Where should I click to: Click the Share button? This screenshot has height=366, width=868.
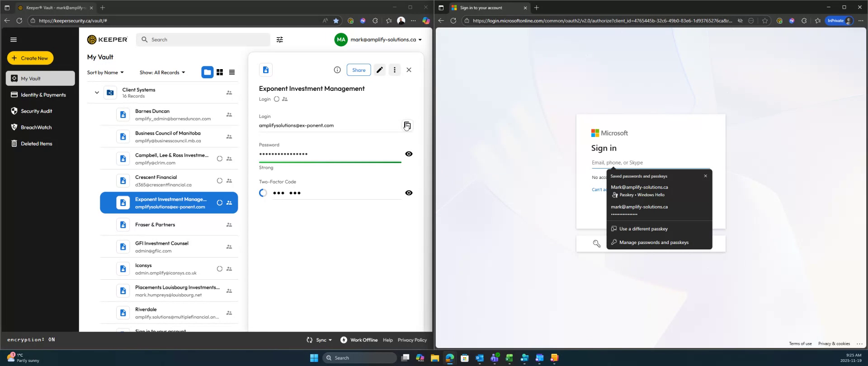pos(359,70)
